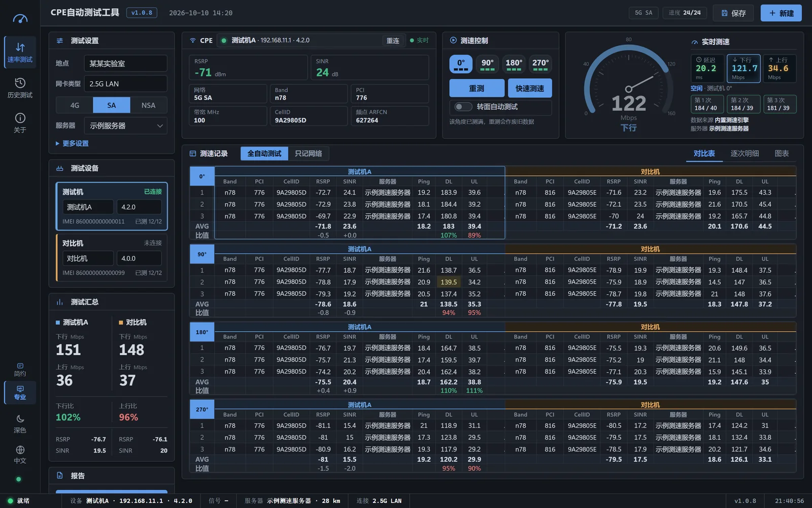Click the 对比表 comparison table tab
This screenshot has height=508, width=812.
pyautogui.click(x=704, y=153)
